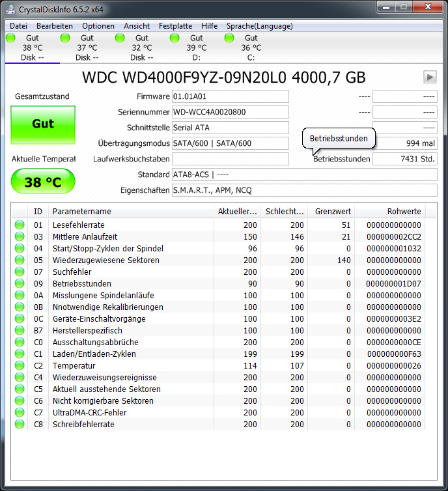Select the first disk tab showing 38 °C

33,48
